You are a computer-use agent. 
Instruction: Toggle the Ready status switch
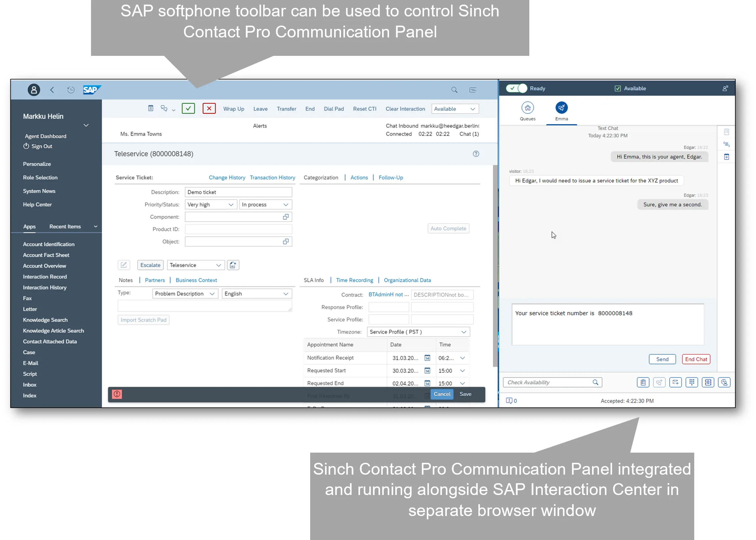click(516, 88)
